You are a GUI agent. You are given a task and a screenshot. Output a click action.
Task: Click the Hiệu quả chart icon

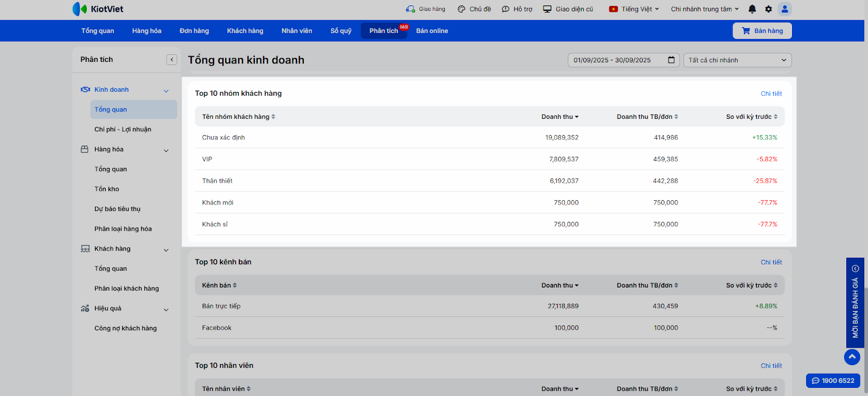[85, 309]
